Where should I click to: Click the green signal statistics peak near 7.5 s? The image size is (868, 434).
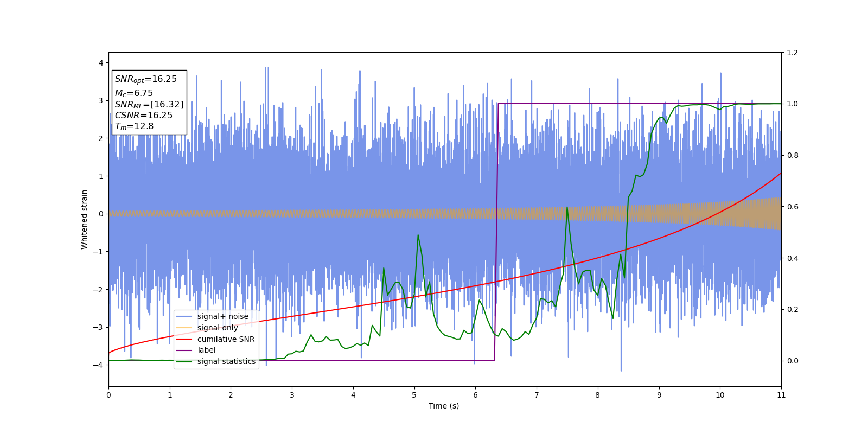567,207
